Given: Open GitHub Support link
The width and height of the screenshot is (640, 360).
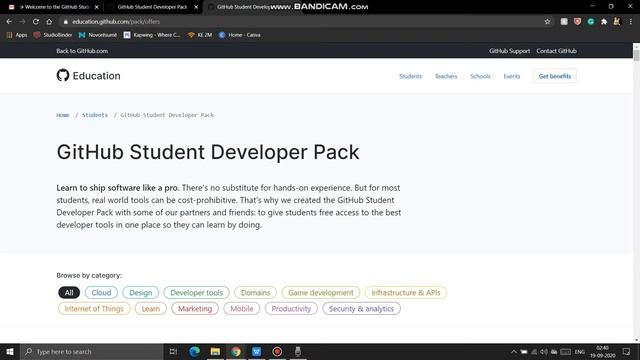Looking at the screenshot, I should tap(509, 51).
